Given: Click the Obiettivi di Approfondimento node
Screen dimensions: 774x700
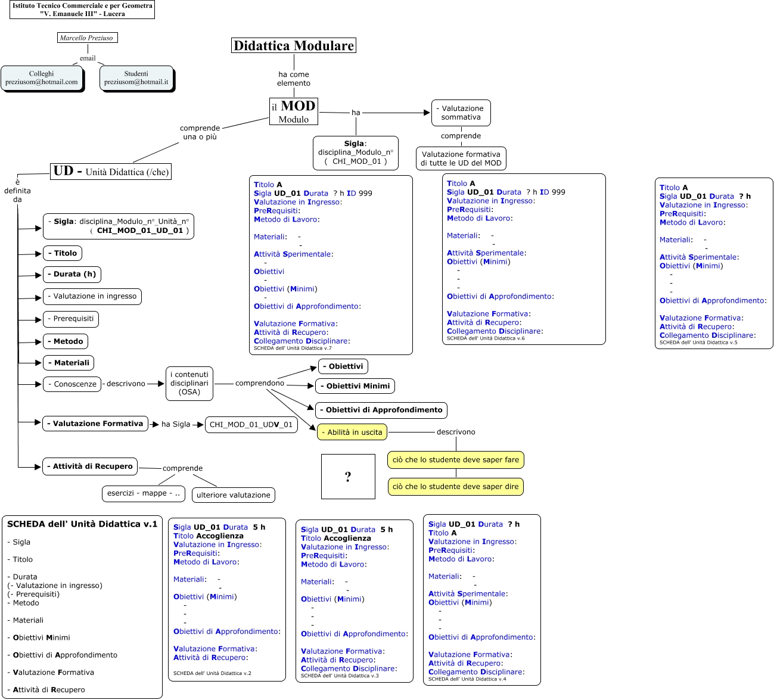Looking at the screenshot, I should pyautogui.click(x=381, y=410).
